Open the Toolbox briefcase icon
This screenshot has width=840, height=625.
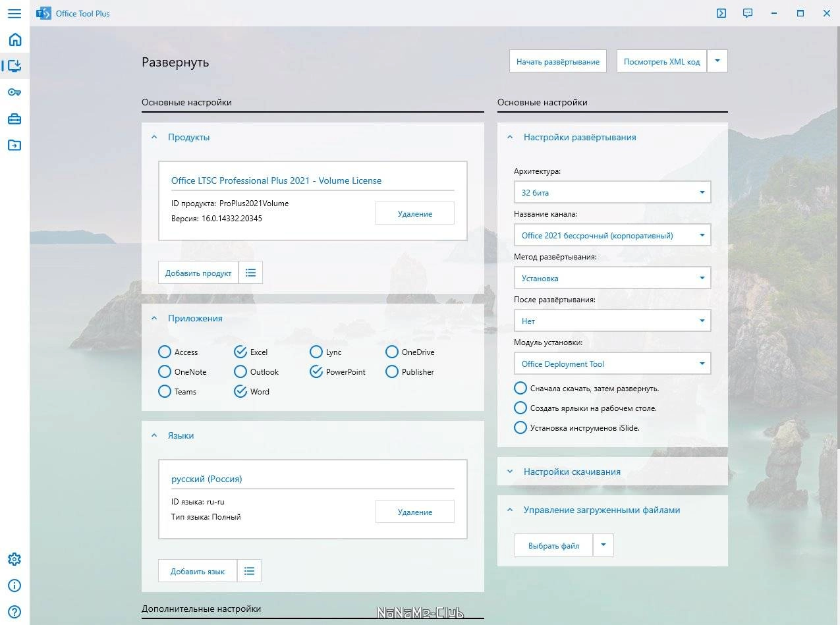pos(14,119)
